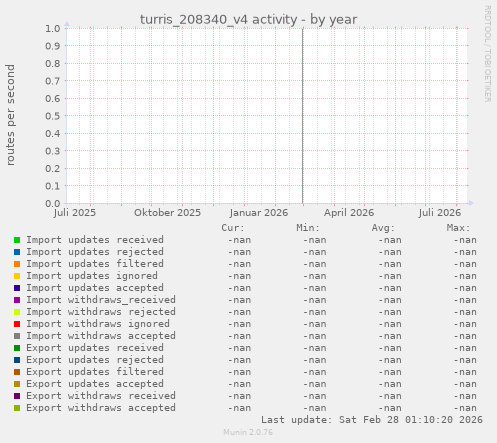Click the dark blue Import updates accepted swatch
The image size is (497, 443).
point(17,288)
